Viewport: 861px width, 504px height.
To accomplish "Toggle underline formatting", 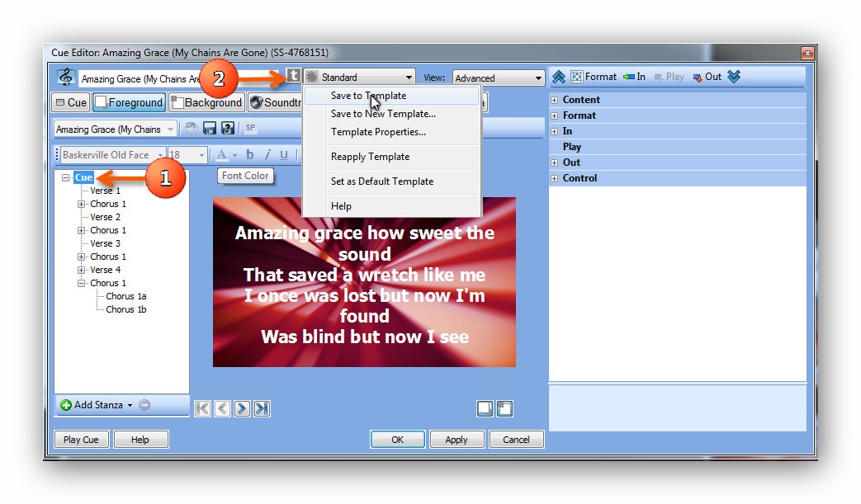I will [x=284, y=154].
